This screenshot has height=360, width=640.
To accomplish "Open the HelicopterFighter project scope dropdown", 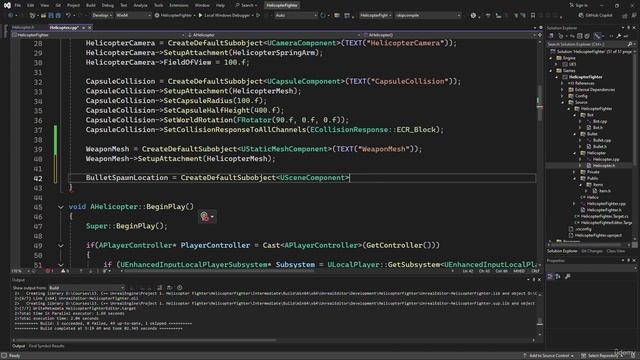I will coord(98,35).
